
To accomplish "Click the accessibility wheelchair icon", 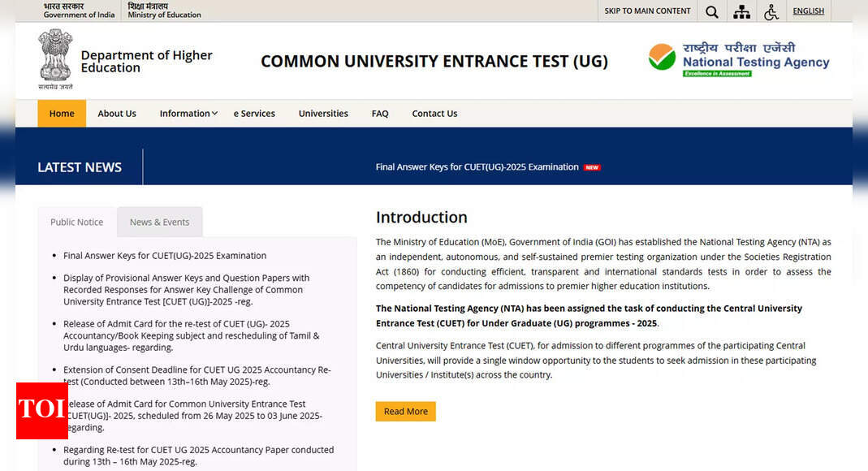I will tap(771, 11).
